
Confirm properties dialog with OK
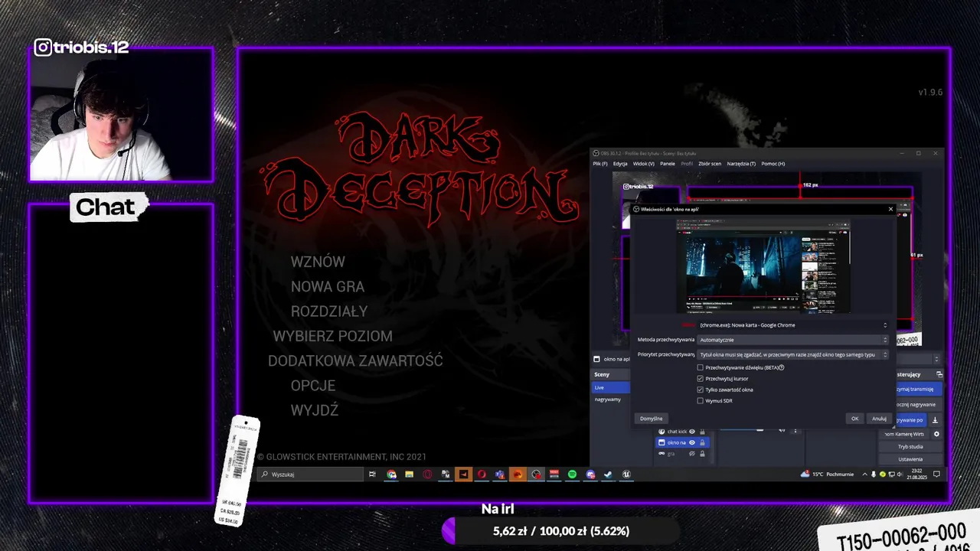(855, 419)
